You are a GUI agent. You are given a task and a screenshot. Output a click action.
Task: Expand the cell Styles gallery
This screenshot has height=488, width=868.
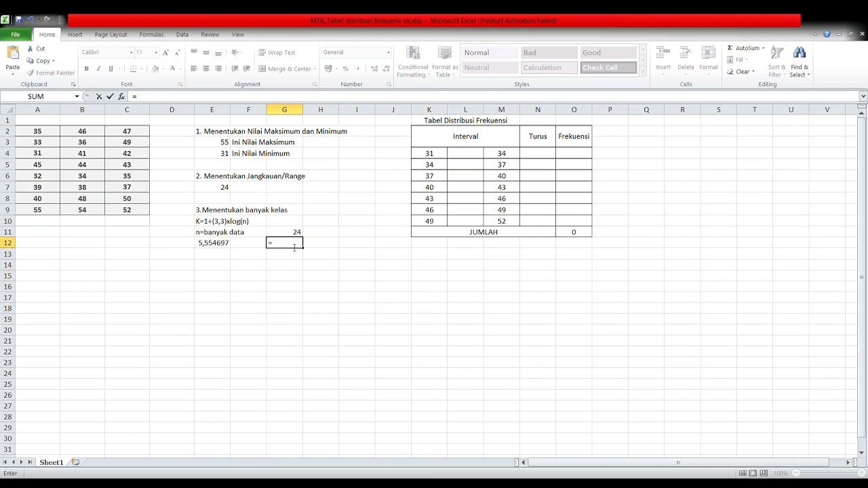[x=642, y=72]
